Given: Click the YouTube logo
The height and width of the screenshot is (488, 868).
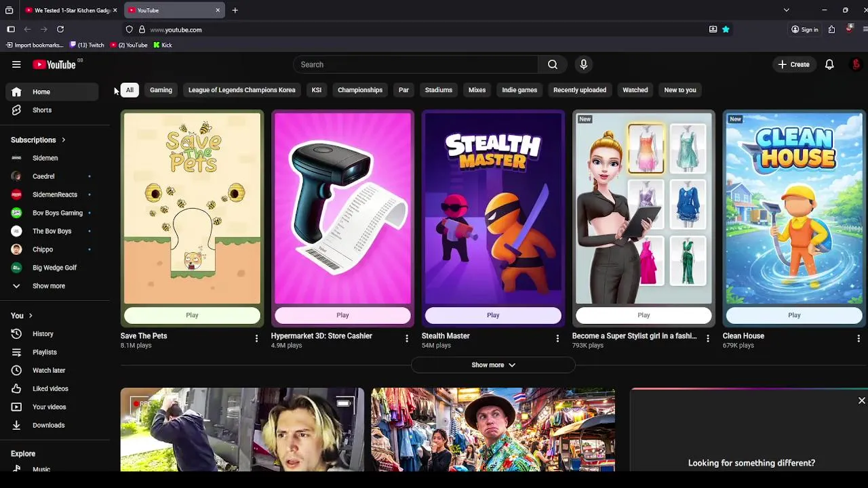Looking at the screenshot, I should tap(54, 64).
